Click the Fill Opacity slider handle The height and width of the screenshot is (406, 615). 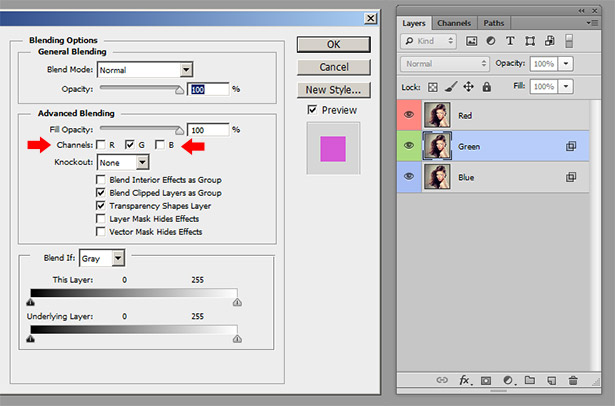pos(179,130)
